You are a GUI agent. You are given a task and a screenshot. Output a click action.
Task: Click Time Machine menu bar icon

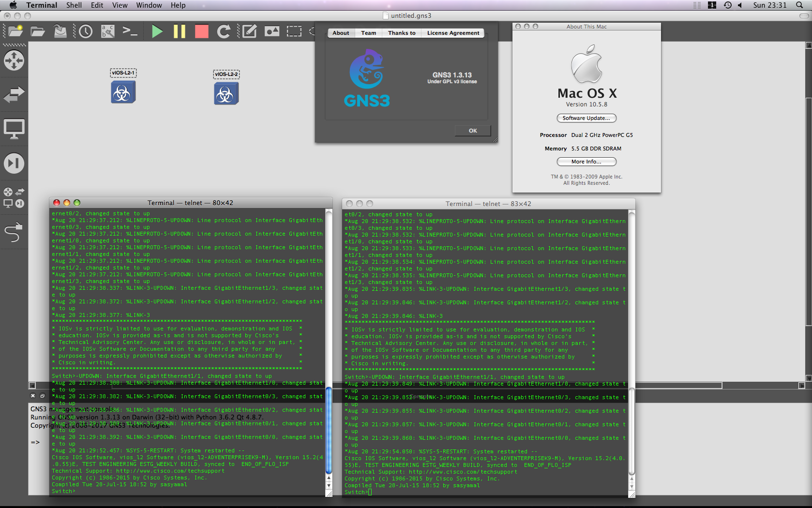[x=727, y=5]
